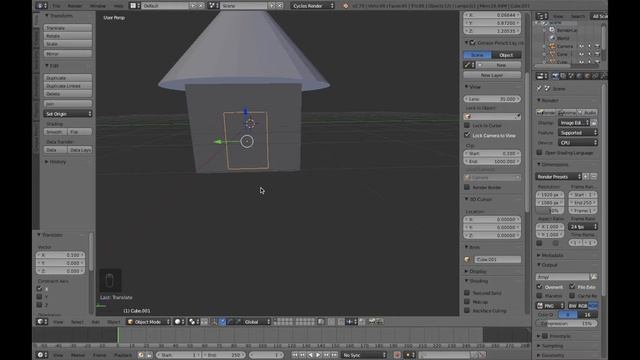The width and height of the screenshot is (640, 360).
Task: Click the lens value field
Action: (492, 99)
